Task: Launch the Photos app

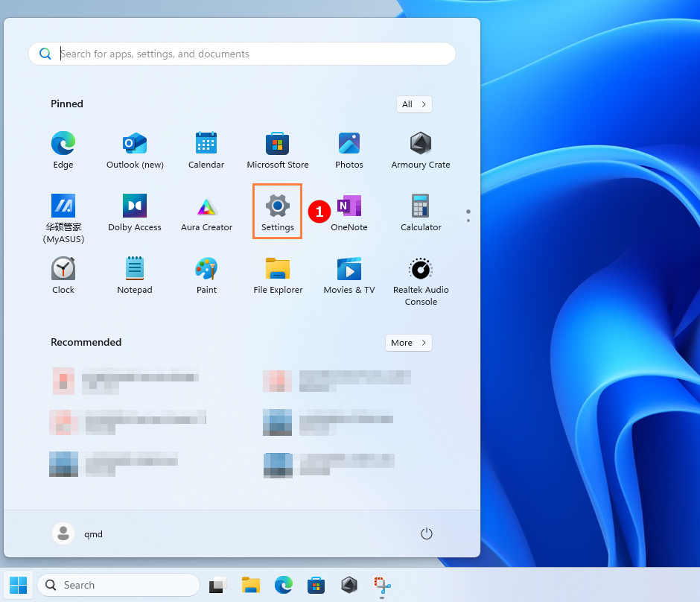Action: coord(349,150)
